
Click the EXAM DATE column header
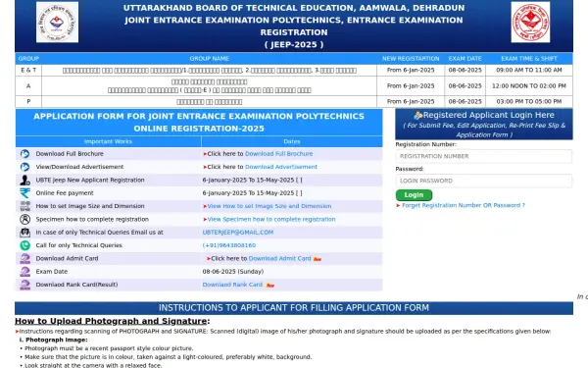(x=465, y=59)
